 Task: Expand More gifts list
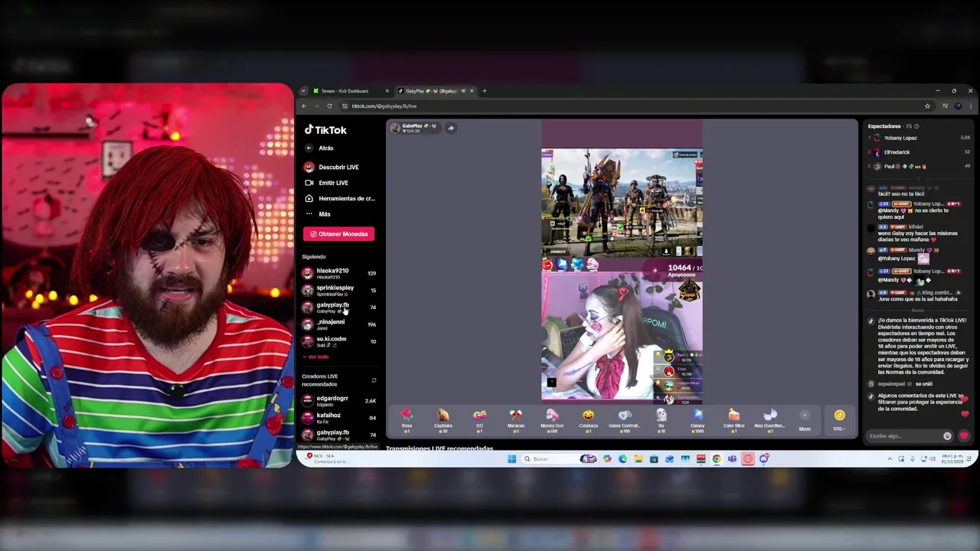(805, 419)
